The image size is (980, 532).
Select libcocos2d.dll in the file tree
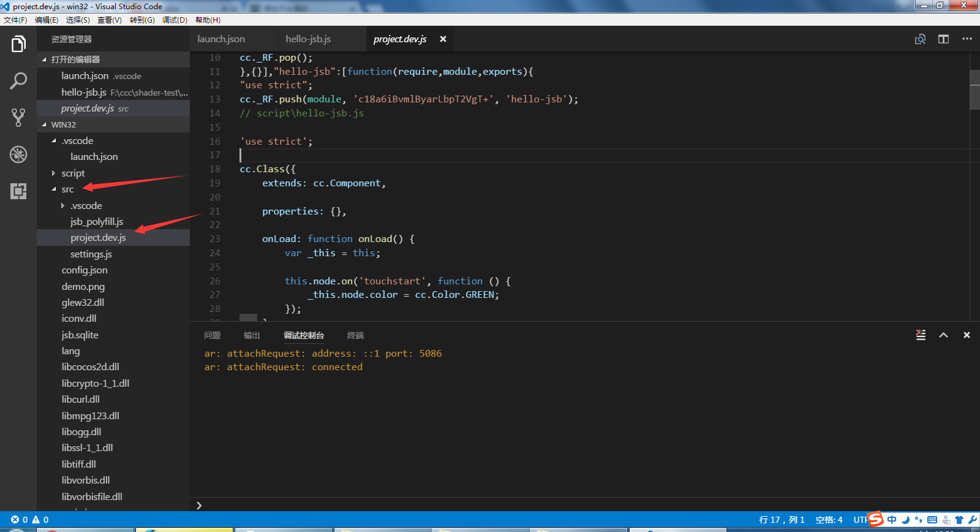(x=113, y=367)
